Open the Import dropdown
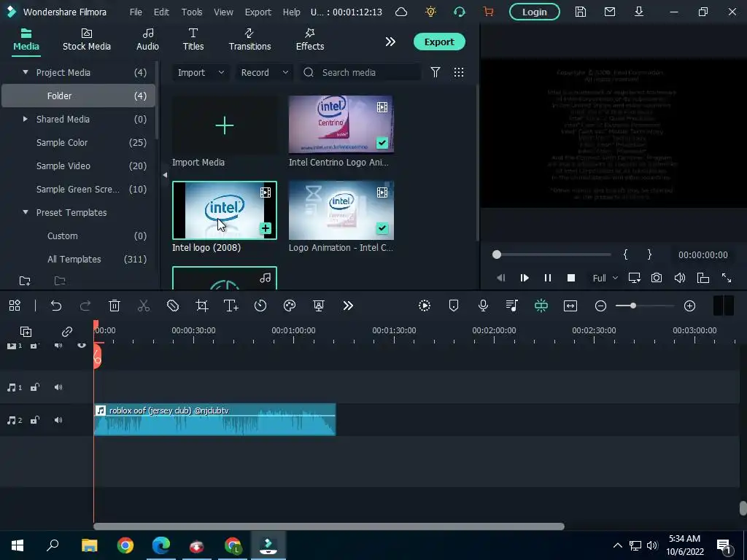Screen dimensions: 747x560 pos(201,72)
